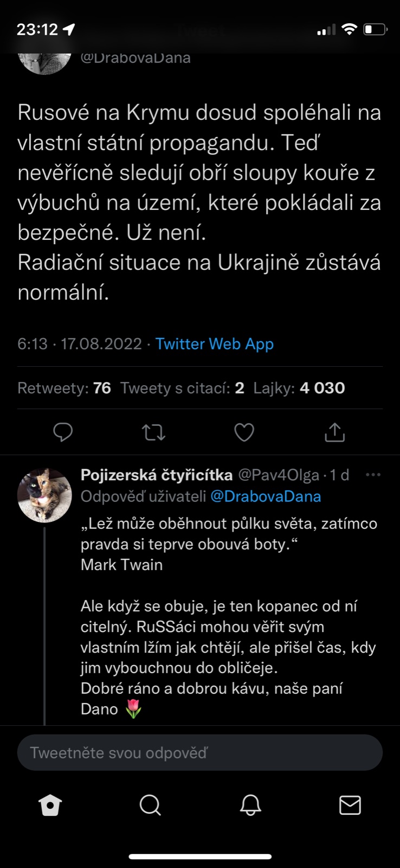Open the Notifications bell tab
This screenshot has width=400, height=868.
(250, 806)
